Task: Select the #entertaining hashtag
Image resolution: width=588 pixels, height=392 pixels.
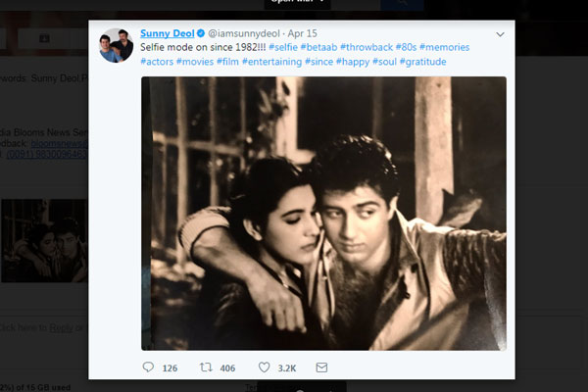Action: click(273, 61)
